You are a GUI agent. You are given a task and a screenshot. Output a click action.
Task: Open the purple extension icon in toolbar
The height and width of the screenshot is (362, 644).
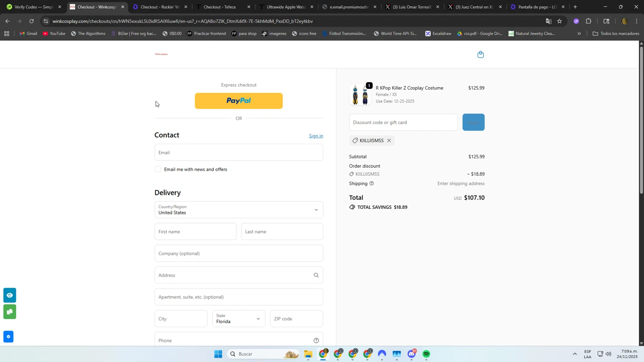click(576, 21)
